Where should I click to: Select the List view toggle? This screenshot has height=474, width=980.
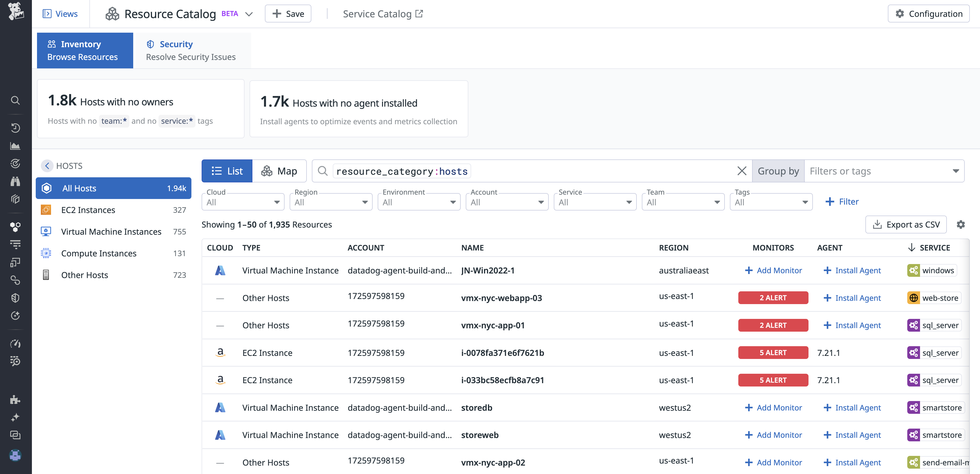pos(227,171)
